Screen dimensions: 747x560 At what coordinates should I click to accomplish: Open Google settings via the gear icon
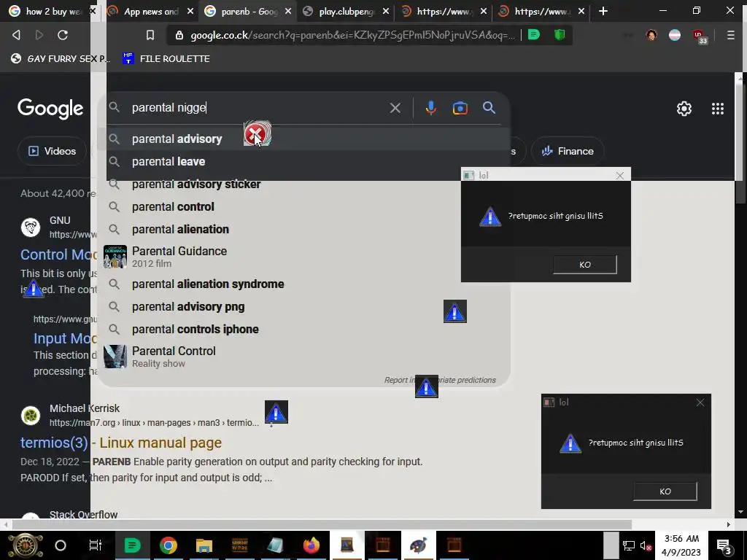[684, 109]
